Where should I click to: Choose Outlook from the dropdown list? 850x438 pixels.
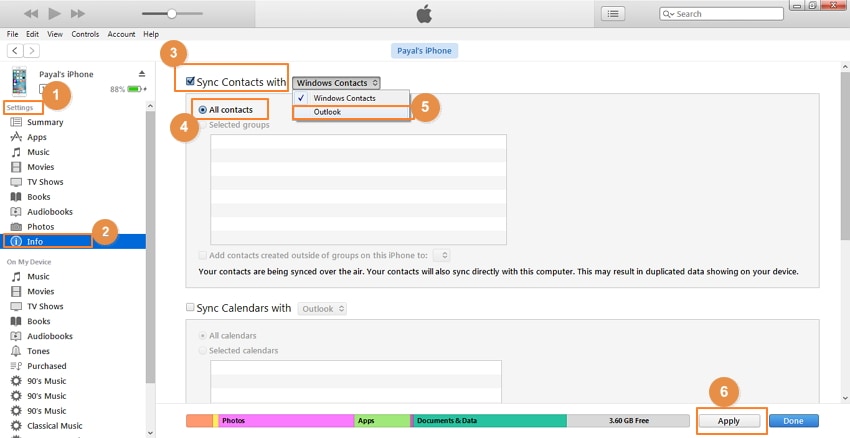coord(351,112)
